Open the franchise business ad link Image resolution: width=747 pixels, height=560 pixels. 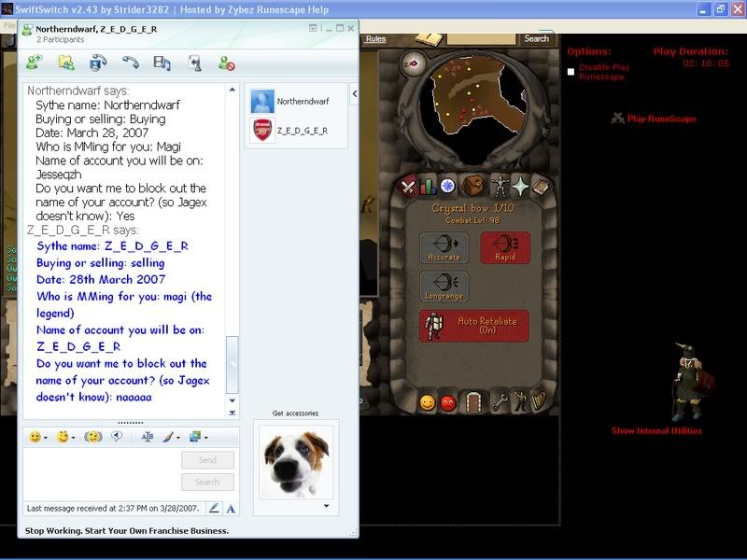(127, 530)
